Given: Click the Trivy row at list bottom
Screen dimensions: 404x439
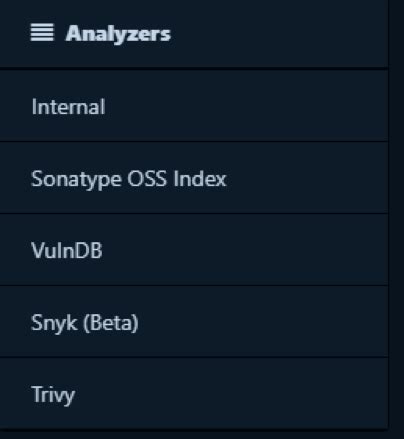Looking at the screenshot, I should tap(194, 394).
